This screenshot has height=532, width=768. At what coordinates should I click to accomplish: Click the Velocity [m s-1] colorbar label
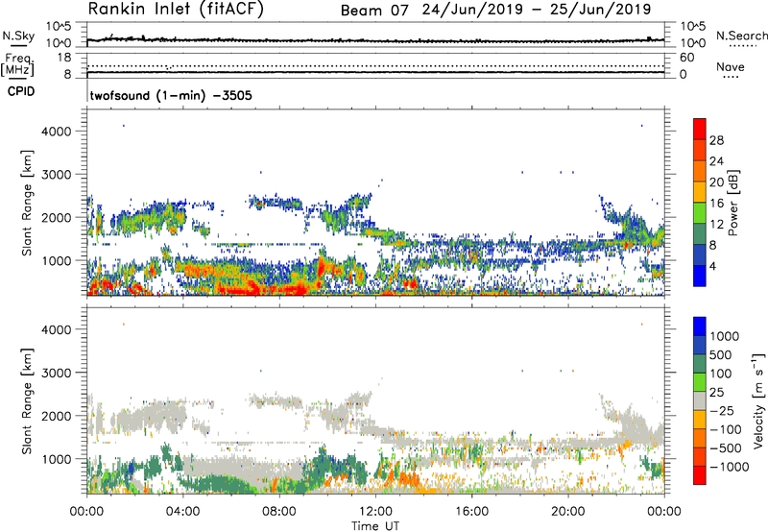[x=758, y=400]
